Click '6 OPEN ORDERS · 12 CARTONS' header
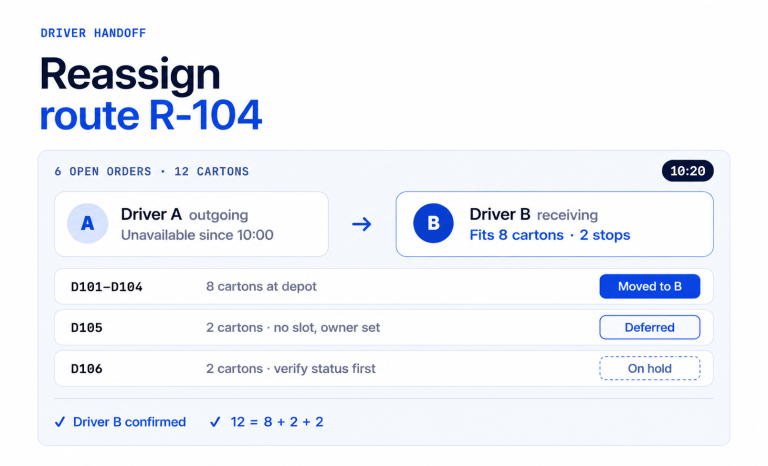 (152, 172)
